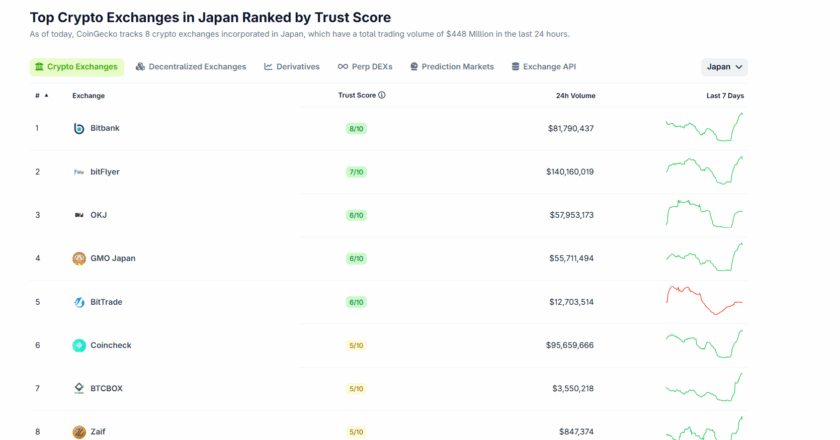Click the BitTrade logo icon
Image resolution: width=840 pixels, height=440 pixels.
(x=79, y=302)
